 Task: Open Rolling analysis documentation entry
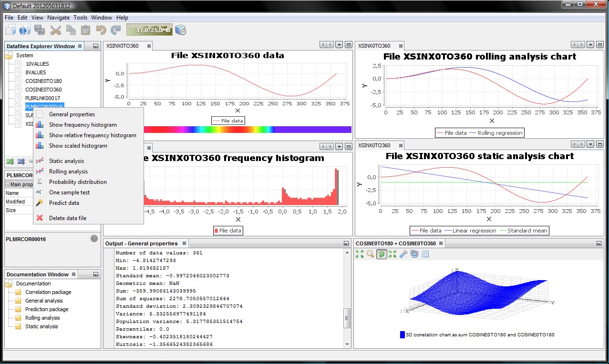42,318
